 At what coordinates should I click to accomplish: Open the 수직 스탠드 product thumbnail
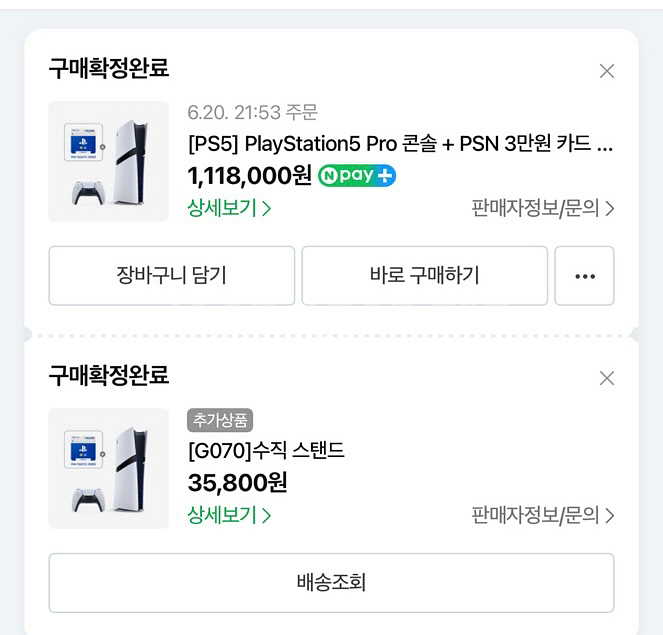[109, 468]
